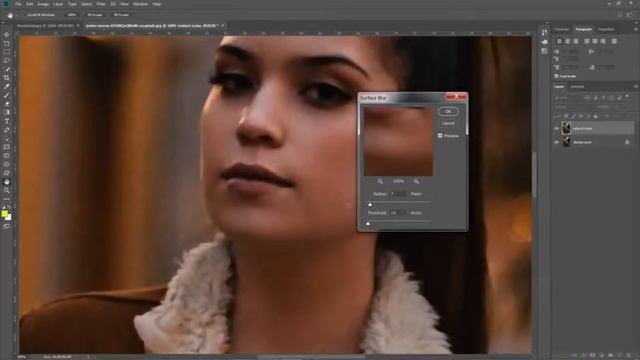Select the Move tool
Screen dimensions: 640x360
pyautogui.click(x=7, y=35)
